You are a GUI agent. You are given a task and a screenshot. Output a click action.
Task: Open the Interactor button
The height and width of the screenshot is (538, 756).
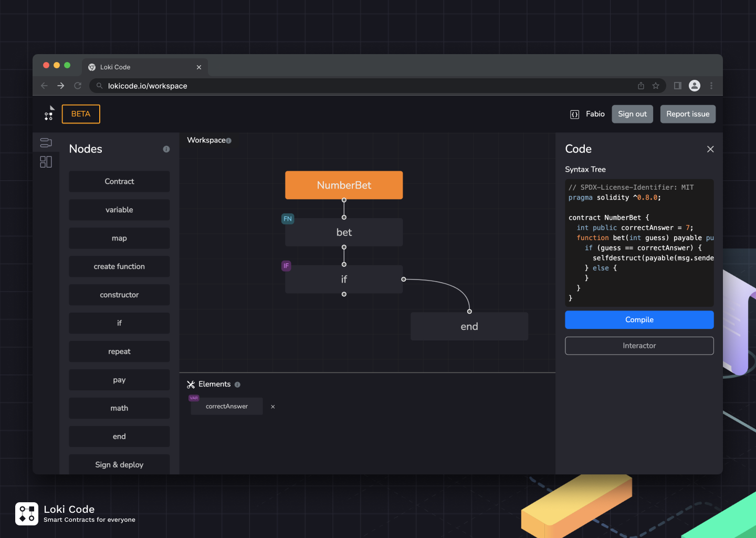[639, 346]
